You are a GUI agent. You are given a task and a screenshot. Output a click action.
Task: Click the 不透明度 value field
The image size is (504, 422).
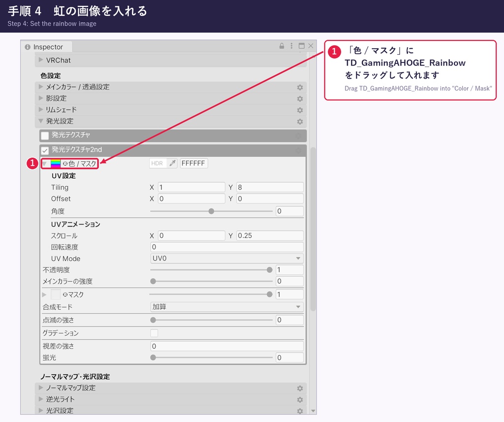coord(289,270)
